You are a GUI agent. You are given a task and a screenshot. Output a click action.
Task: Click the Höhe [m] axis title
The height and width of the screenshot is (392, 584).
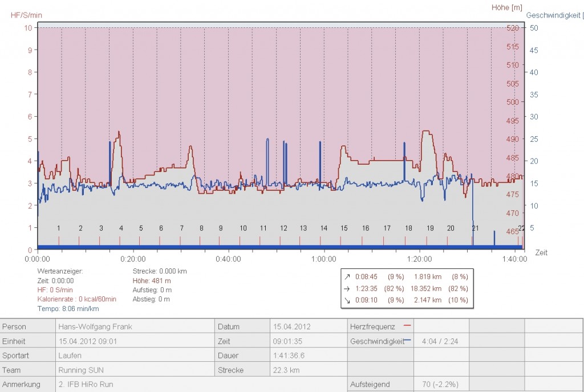pos(507,7)
